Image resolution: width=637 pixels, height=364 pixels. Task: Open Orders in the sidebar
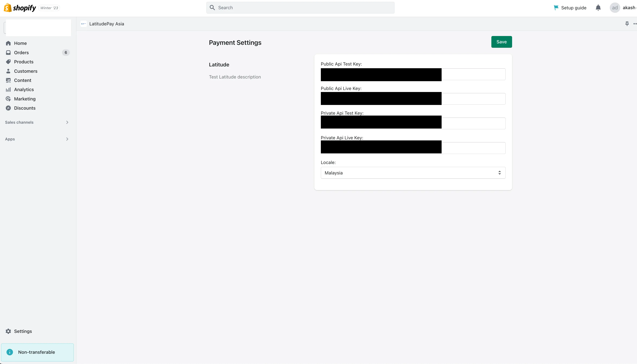[x=37, y=53]
